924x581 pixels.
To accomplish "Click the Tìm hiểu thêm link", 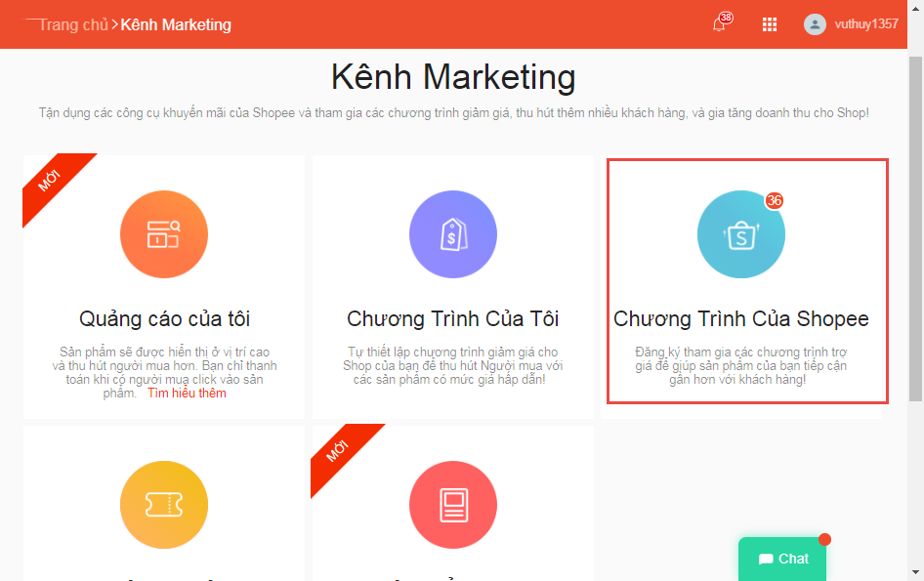I will (187, 394).
